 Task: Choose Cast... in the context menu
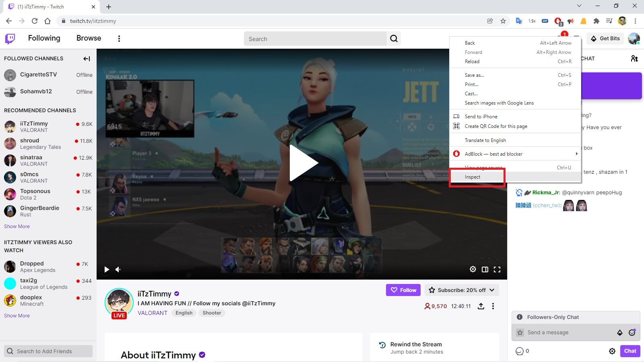(515, 94)
